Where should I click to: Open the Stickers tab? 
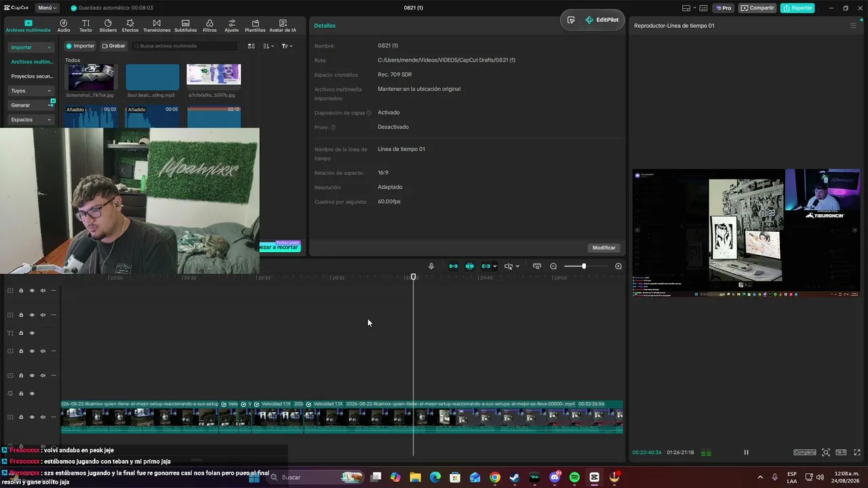[x=108, y=26]
